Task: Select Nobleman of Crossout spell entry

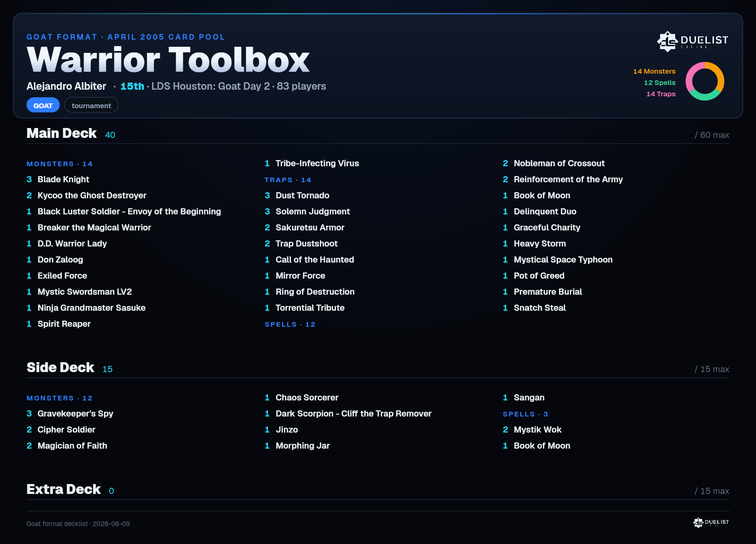Action: click(554, 163)
